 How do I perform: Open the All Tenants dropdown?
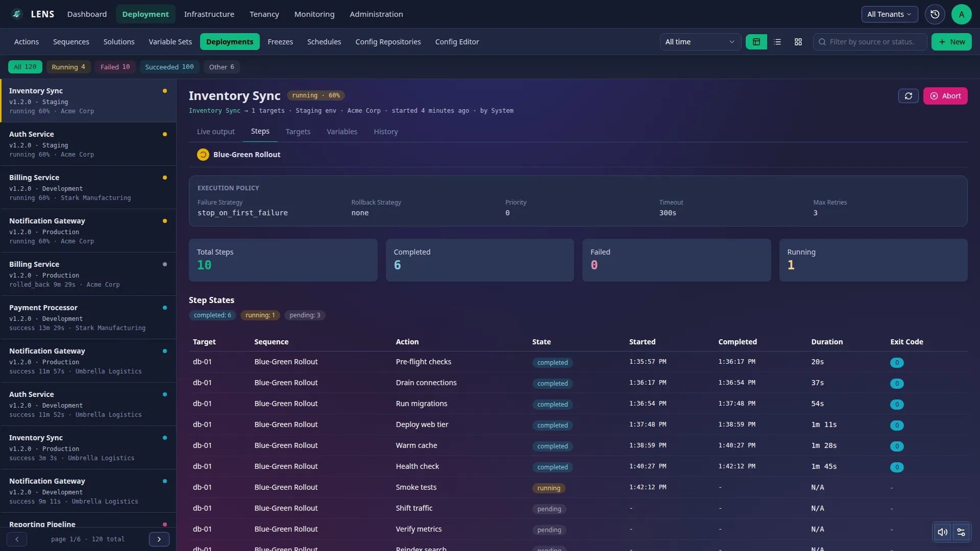(x=889, y=14)
